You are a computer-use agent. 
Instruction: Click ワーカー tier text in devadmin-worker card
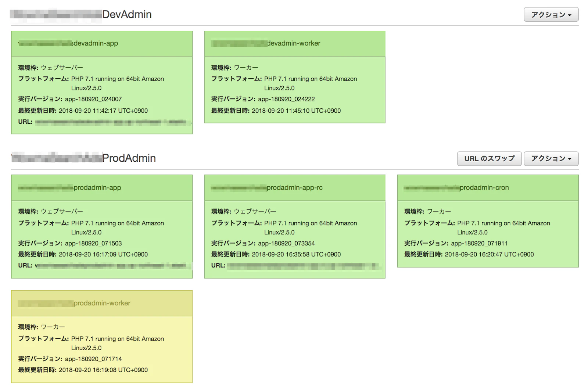(x=246, y=68)
